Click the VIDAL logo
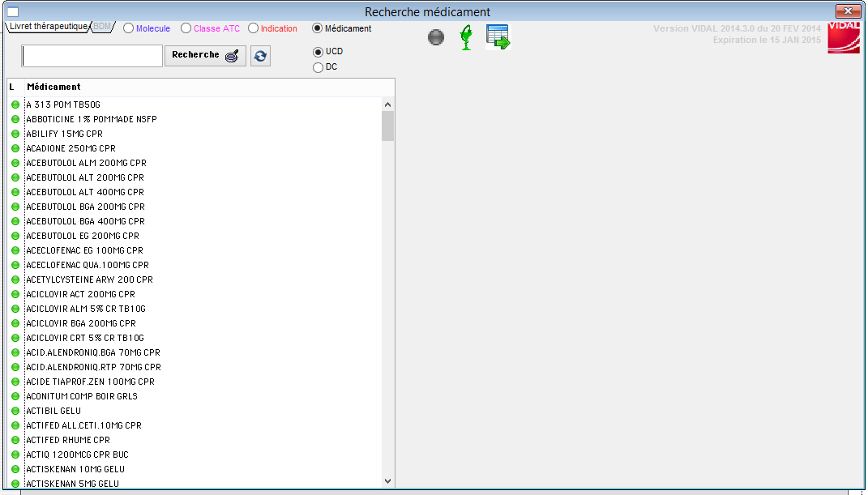The image size is (868, 495). pyautogui.click(x=844, y=38)
